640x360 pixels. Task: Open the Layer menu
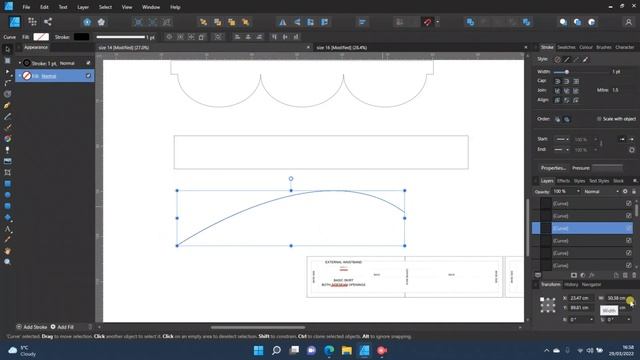coord(83,7)
